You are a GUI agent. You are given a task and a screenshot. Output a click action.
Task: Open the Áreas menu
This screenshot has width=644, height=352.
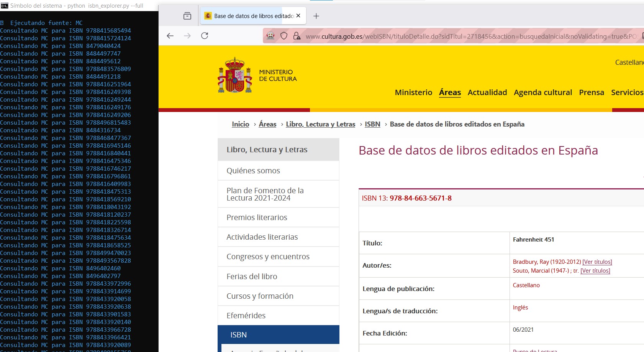point(450,92)
